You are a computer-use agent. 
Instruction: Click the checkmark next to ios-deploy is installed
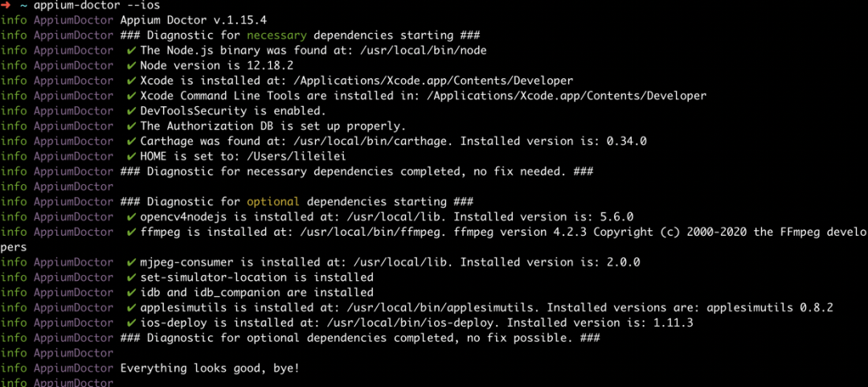[x=131, y=322]
